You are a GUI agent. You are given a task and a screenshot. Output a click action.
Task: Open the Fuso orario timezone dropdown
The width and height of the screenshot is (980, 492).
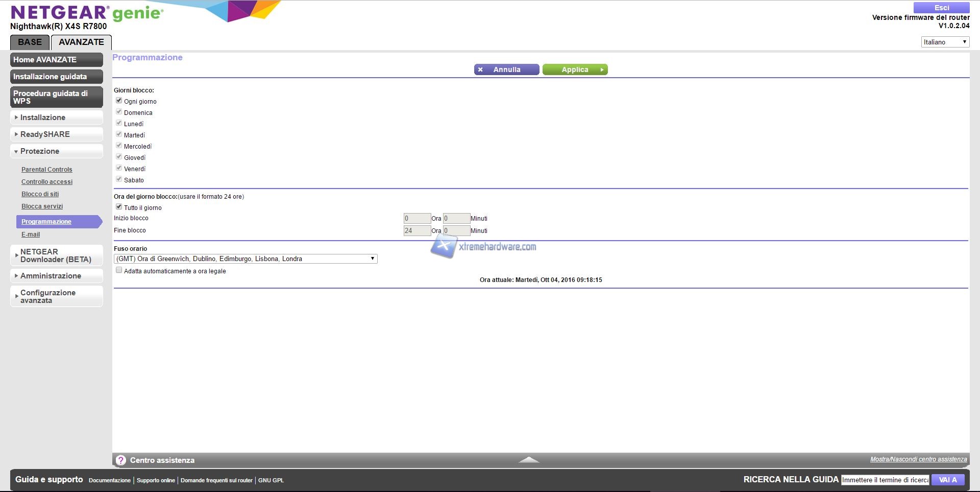245,259
